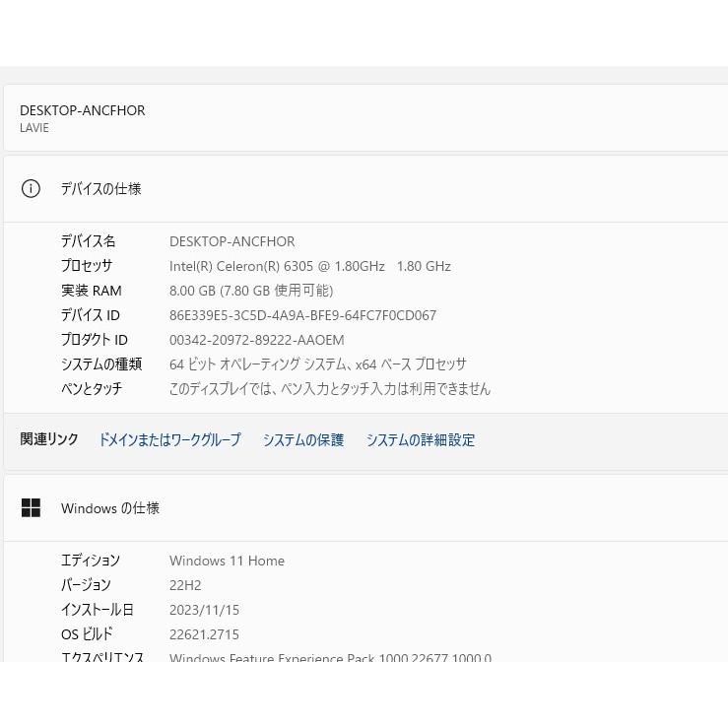This screenshot has width=728, height=728.
Task: Open システムの保護 link
Action: (x=303, y=439)
